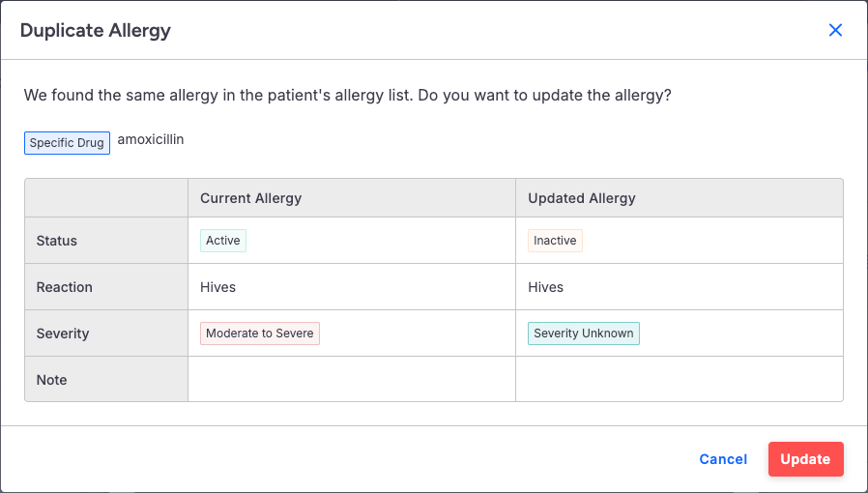Click the red Update button
Viewport: 868px width, 493px height.
[x=805, y=459]
